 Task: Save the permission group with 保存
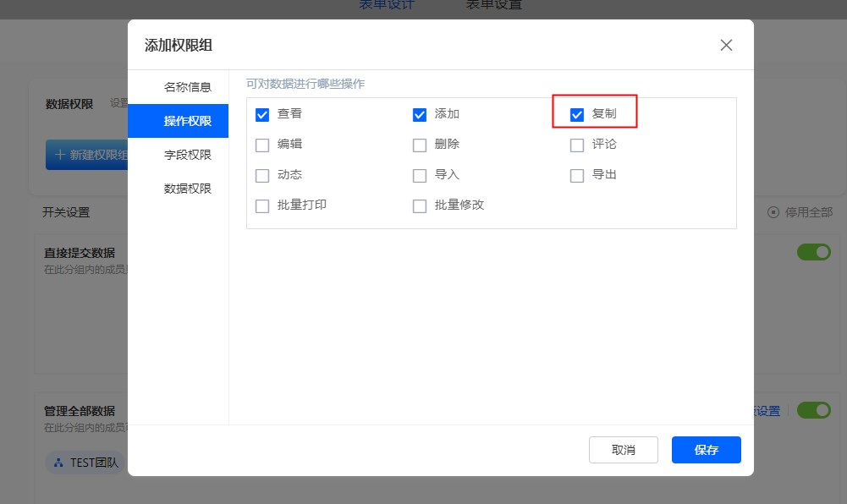click(x=706, y=450)
